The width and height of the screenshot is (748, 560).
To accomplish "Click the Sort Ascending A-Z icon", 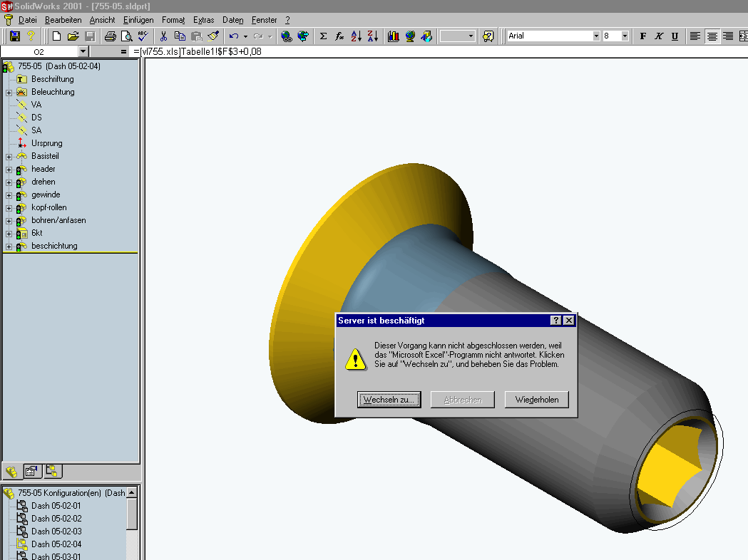I will click(x=357, y=36).
